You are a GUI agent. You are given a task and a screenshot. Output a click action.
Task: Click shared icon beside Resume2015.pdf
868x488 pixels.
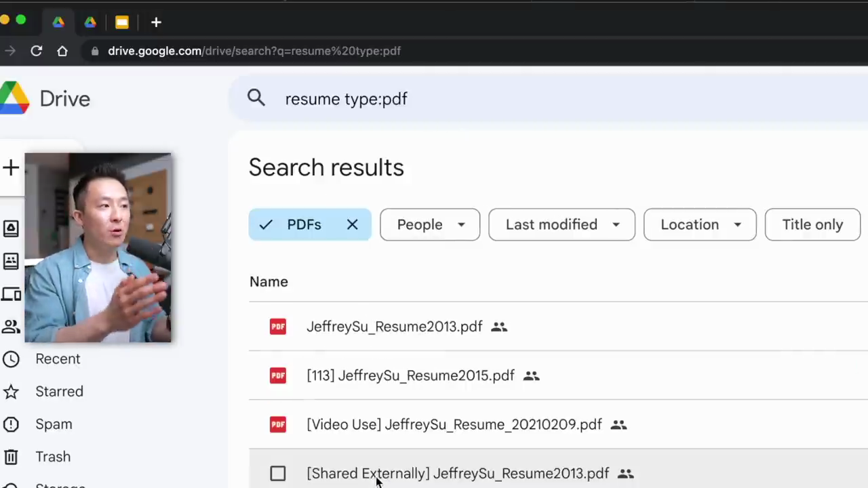click(x=531, y=375)
